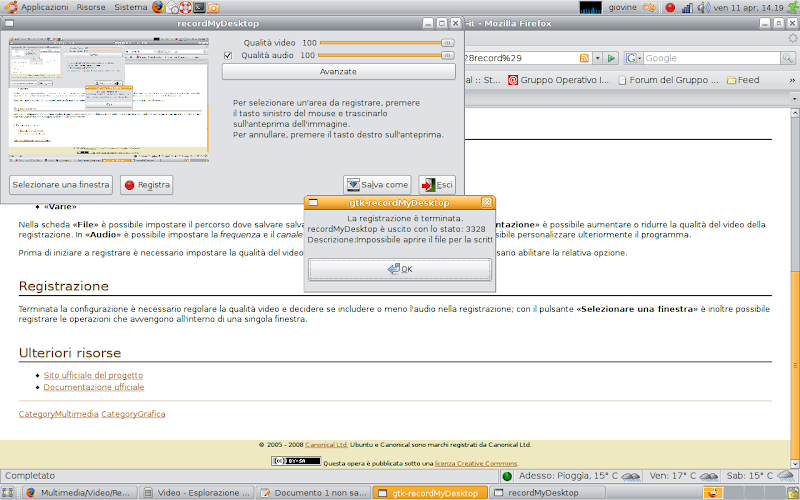Click the Qualità video slider handle
Image resolution: width=800 pixels, height=500 pixels.
(x=447, y=43)
